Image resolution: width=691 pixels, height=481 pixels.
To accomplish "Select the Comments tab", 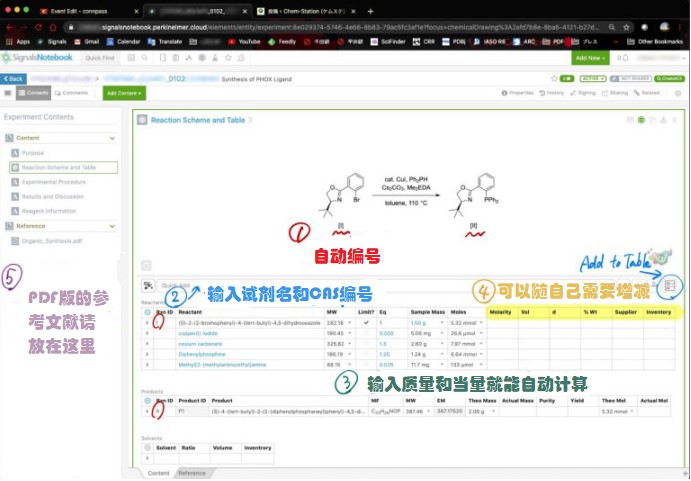I will [x=71, y=93].
